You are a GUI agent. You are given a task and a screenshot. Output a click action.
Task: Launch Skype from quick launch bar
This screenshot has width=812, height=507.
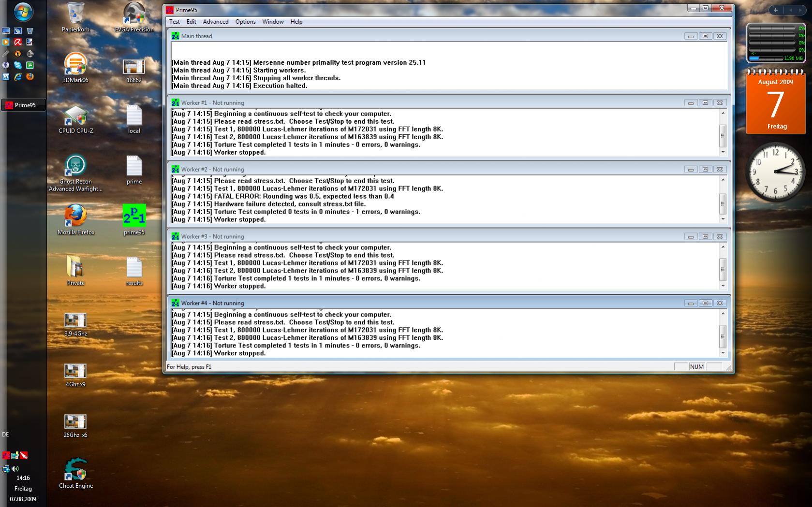pos(18,65)
